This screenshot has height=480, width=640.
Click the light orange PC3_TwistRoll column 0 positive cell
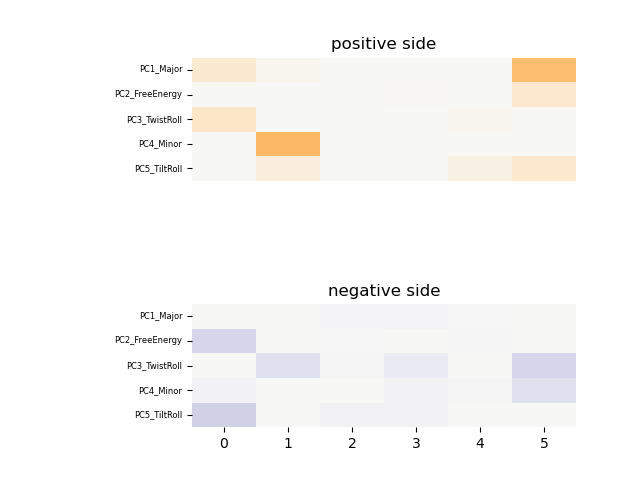224,119
